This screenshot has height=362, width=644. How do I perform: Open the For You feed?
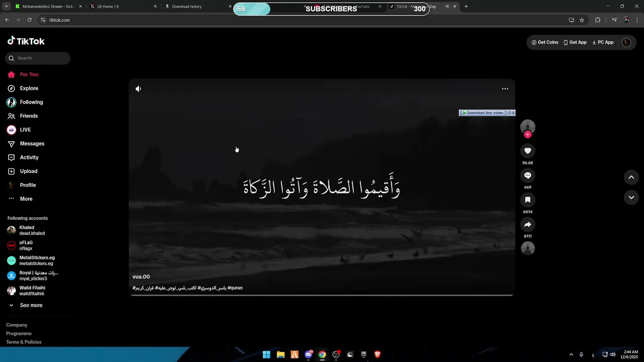pyautogui.click(x=23, y=74)
